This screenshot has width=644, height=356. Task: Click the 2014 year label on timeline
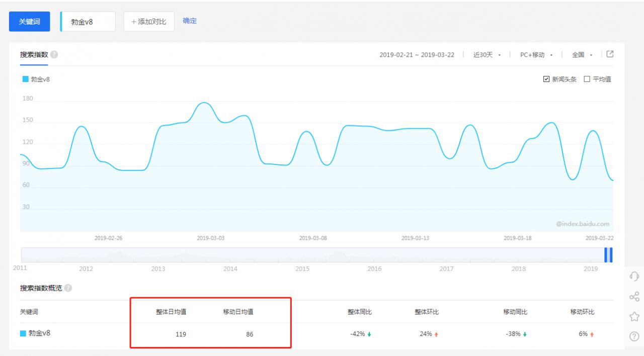click(x=230, y=269)
